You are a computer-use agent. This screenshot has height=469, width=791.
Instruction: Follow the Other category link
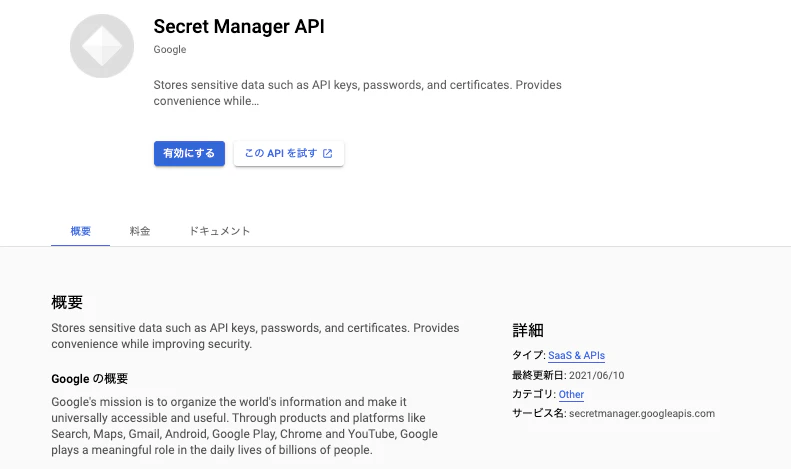pyautogui.click(x=571, y=394)
